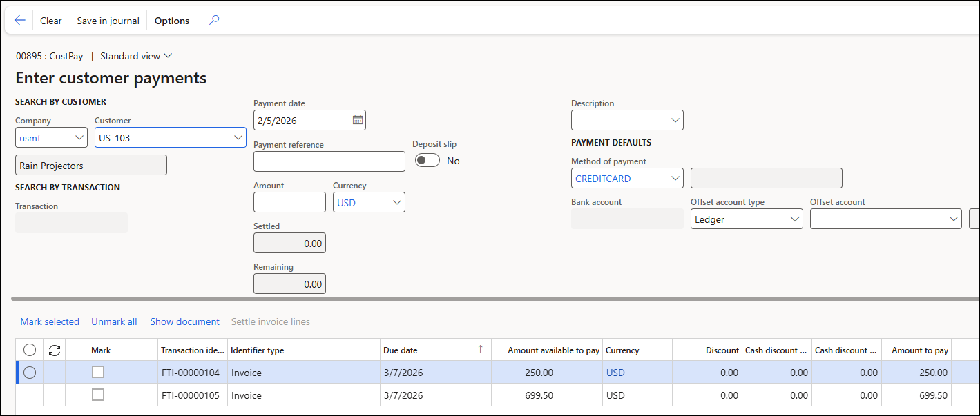
Task: Open the Company usmf dropdown
Action: [x=79, y=138]
